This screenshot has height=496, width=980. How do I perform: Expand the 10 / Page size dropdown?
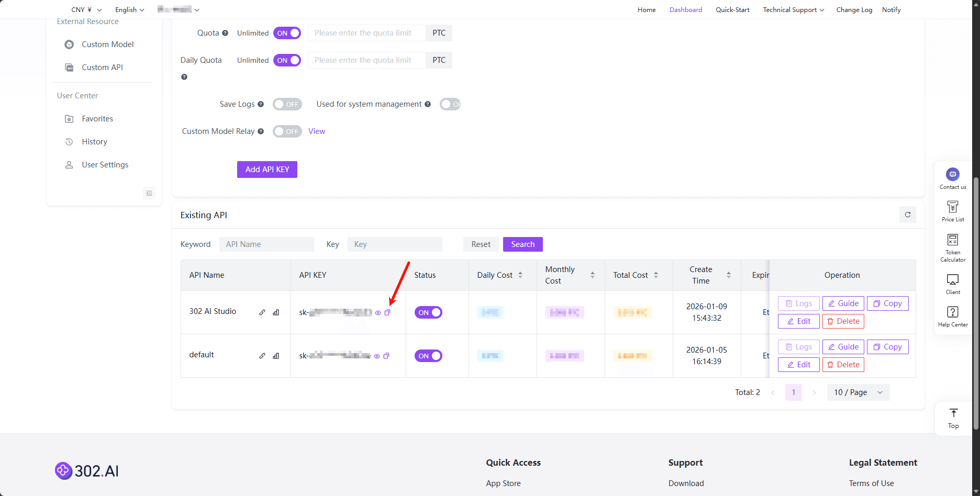(858, 392)
